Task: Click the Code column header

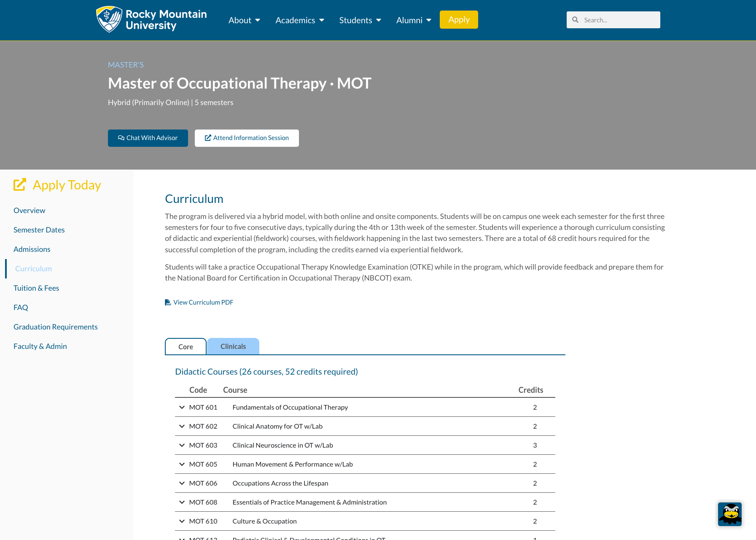Action: coord(198,390)
